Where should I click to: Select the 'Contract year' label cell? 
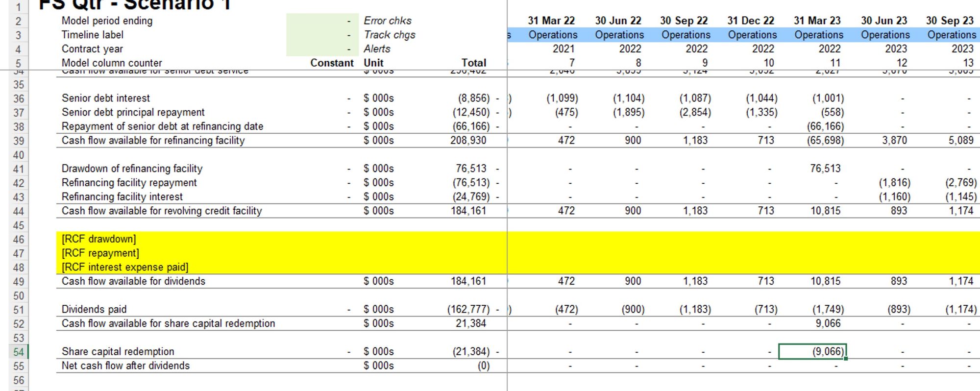tap(92, 49)
